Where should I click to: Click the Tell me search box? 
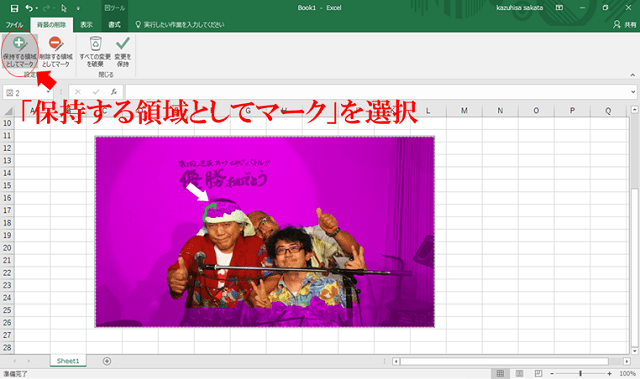[180, 25]
